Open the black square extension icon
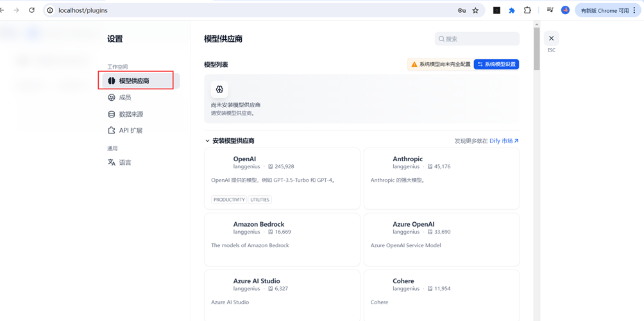This screenshot has width=644, height=321. pos(496,11)
